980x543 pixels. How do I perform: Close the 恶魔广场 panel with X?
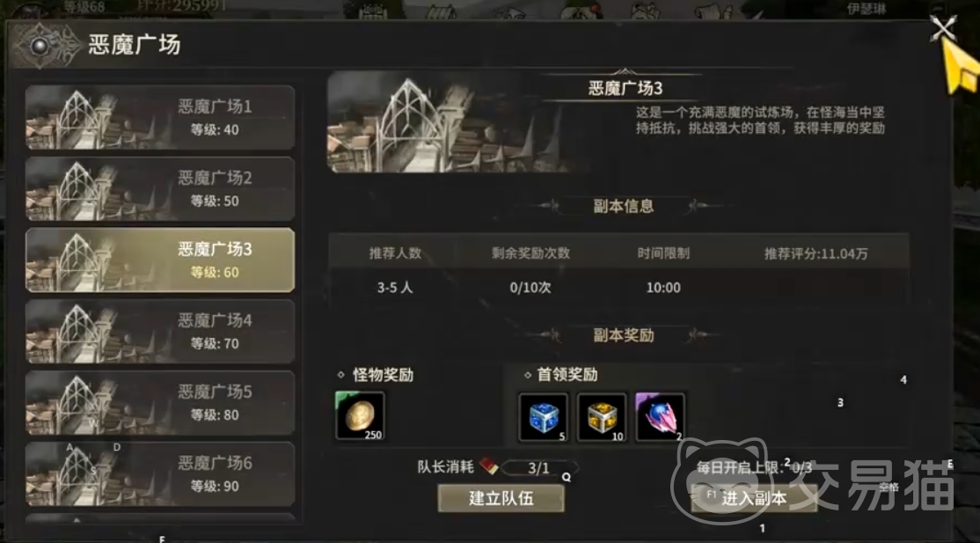click(942, 28)
